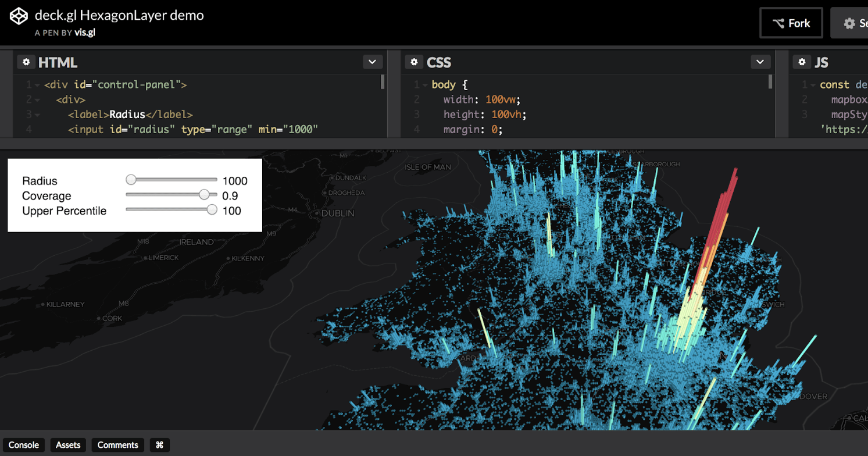Open the JS panel settings gear
The height and width of the screenshot is (456, 868).
coord(802,62)
